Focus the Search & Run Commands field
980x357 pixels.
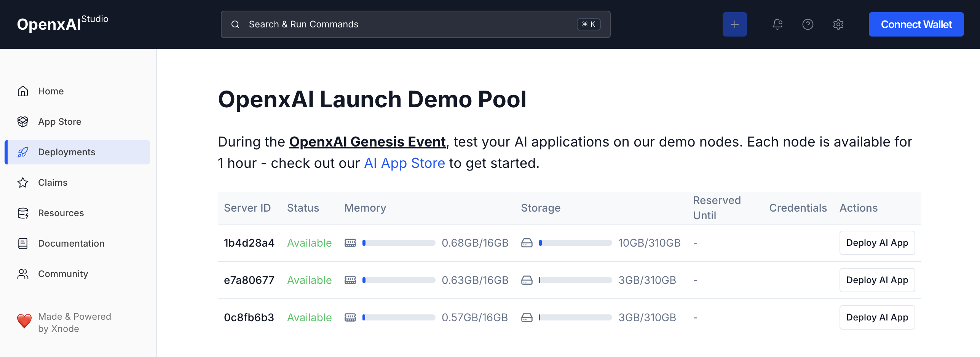coord(415,24)
